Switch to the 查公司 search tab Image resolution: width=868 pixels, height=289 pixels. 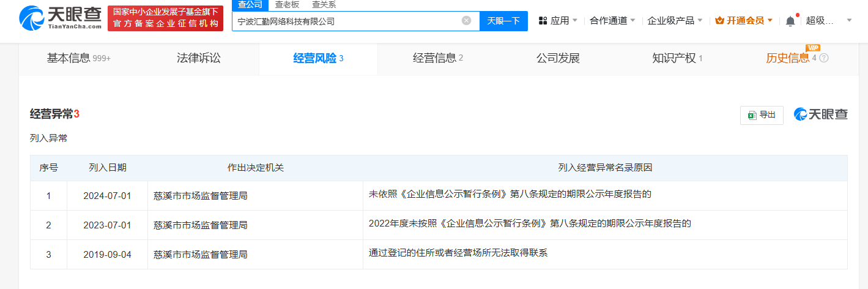[250, 5]
